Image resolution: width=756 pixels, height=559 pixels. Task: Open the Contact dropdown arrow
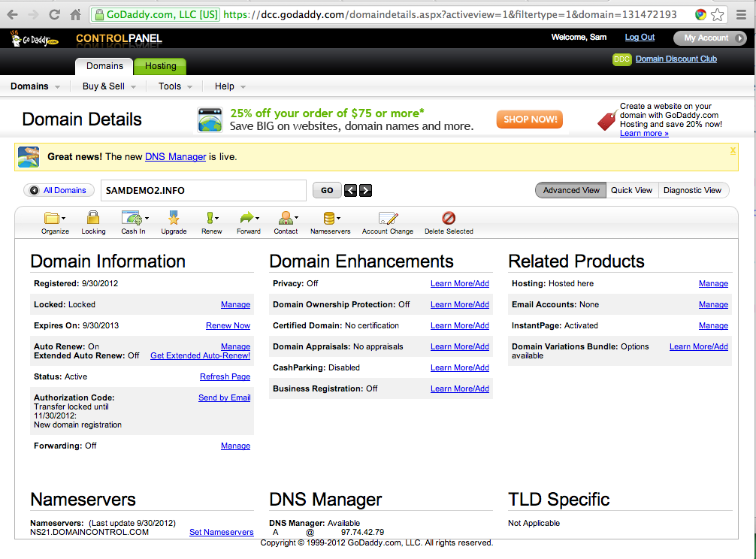(296, 218)
